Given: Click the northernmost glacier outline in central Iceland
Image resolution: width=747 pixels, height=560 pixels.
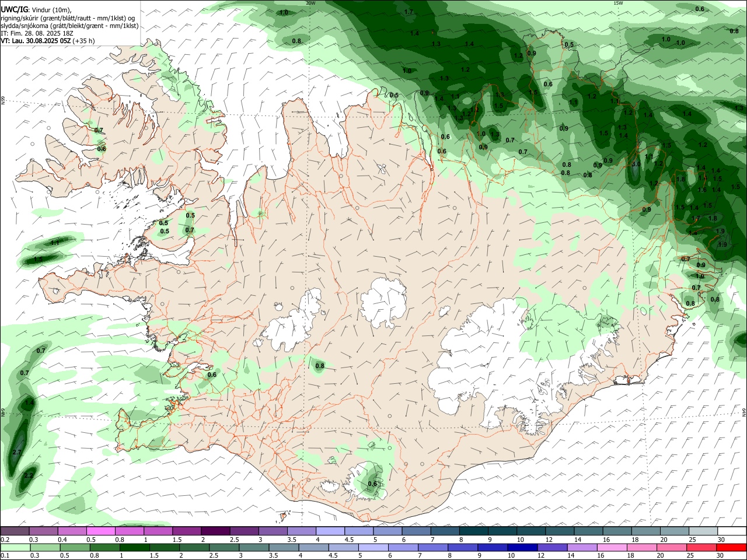Looking at the screenshot, I should 383,302.
